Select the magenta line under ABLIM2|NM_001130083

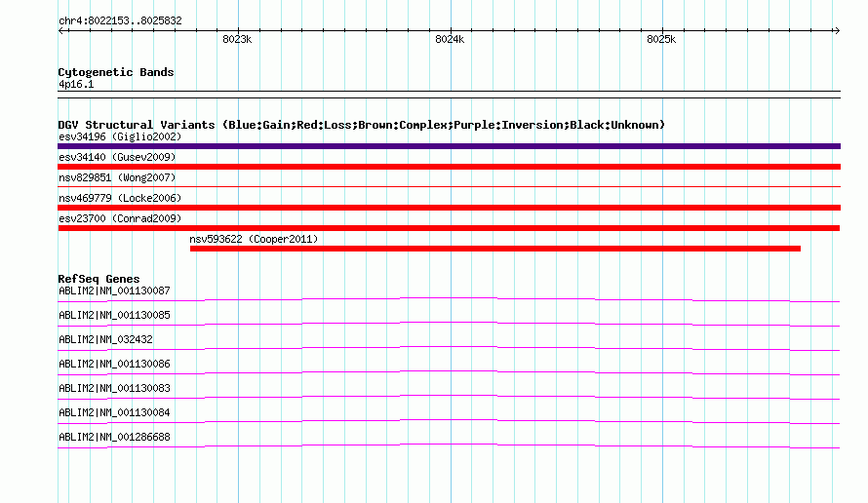click(449, 398)
